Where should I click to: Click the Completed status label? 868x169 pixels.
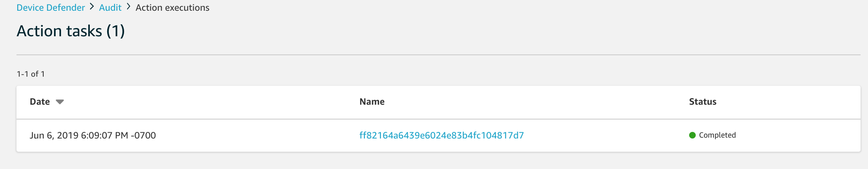tap(717, 135)
